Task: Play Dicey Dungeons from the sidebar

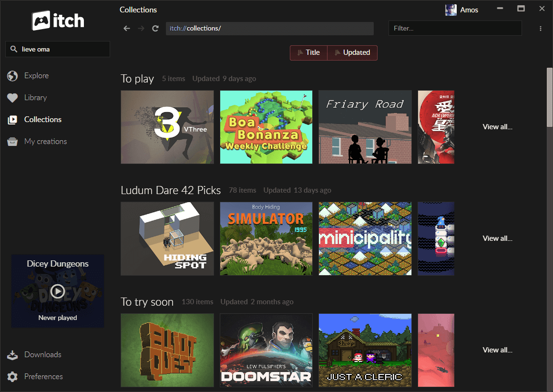Action: pos(57,291)
